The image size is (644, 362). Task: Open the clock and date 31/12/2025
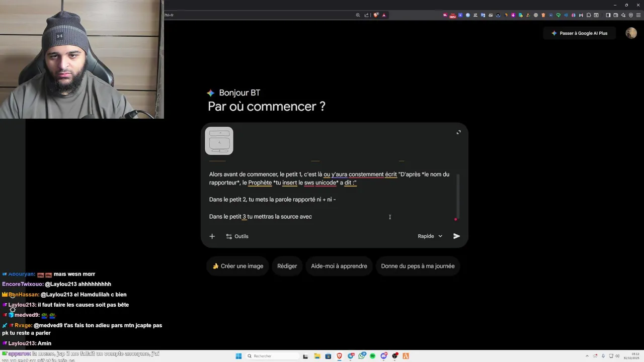pyautogui.click(x=632, y=356)
